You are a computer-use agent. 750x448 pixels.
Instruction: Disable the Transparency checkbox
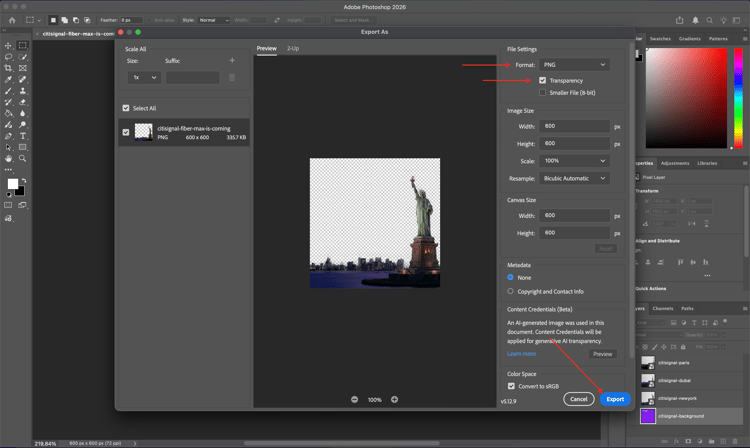coord(543,81)
